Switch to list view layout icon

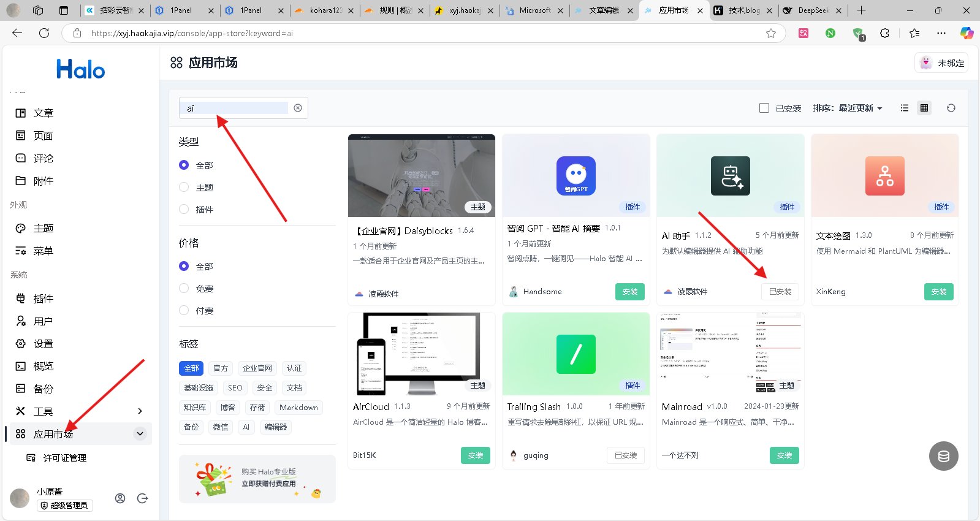904,108
